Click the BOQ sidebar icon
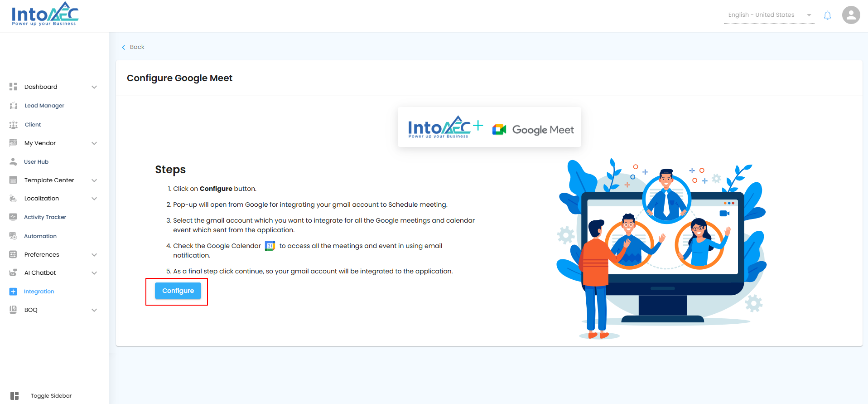This screenshot has height=404, width=868. click(x=13, y=310)
